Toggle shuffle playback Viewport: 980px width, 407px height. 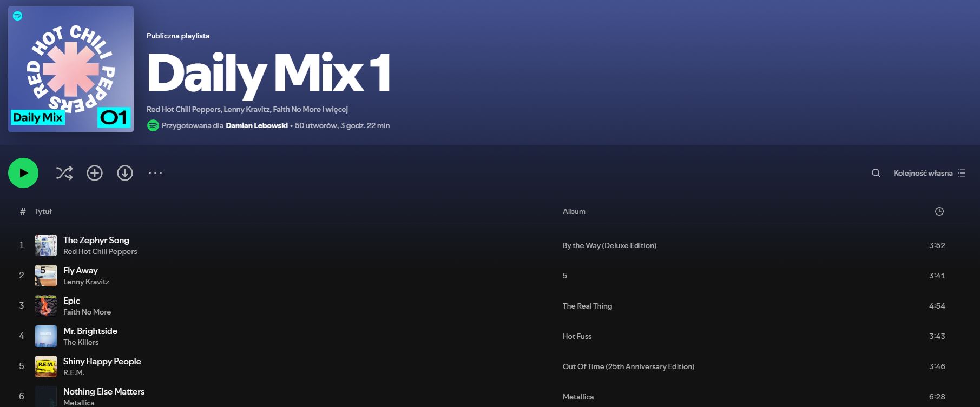(64, 173)
